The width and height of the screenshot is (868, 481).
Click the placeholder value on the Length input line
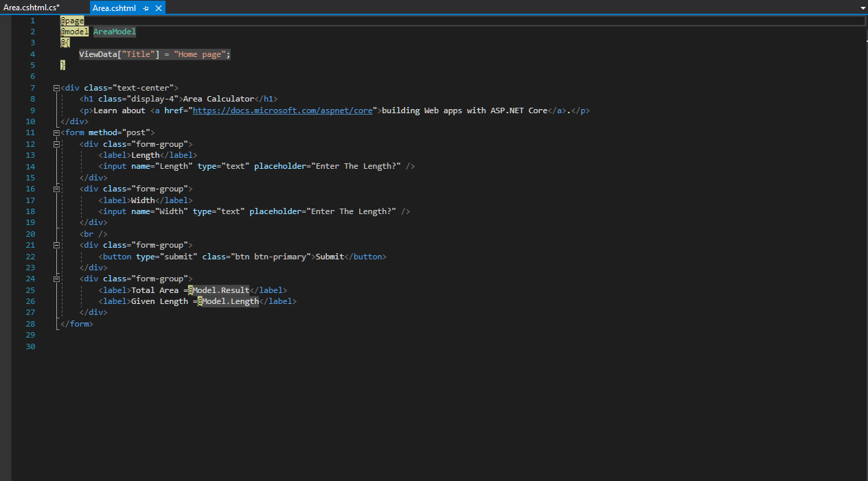(x=356, y=166)
